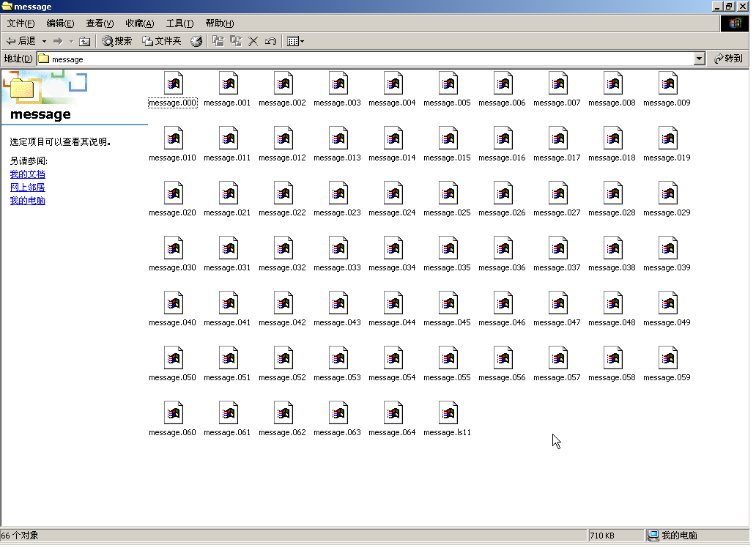Click the 我的文档 link
This screenshot has height=548, width=756.
(27, 174)
